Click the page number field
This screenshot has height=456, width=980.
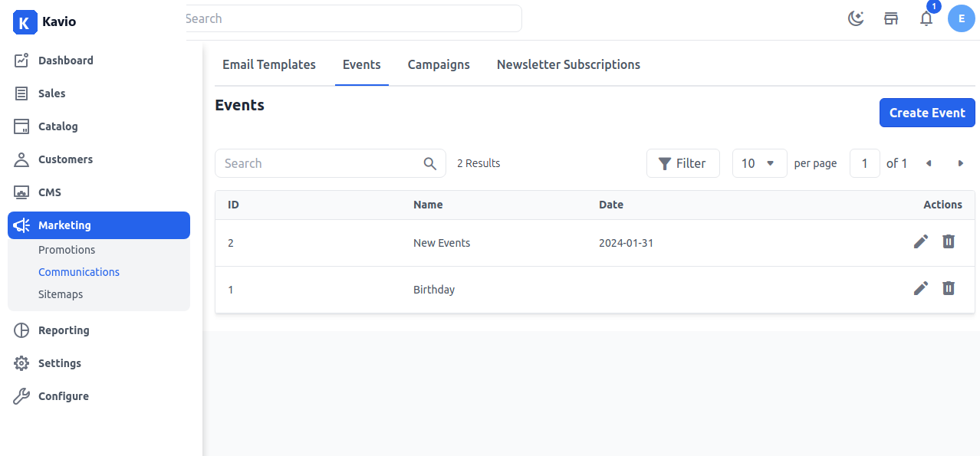pos(865,163)
